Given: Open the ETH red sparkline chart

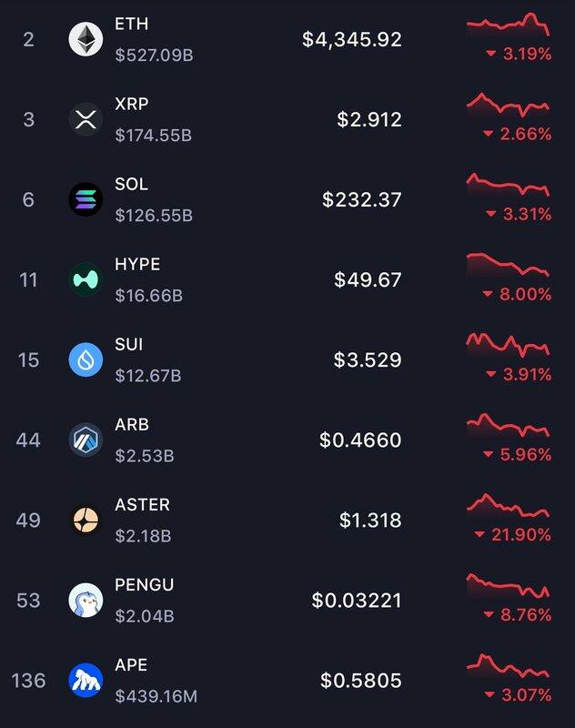Looking at the screenshot, I should (509, 25).
